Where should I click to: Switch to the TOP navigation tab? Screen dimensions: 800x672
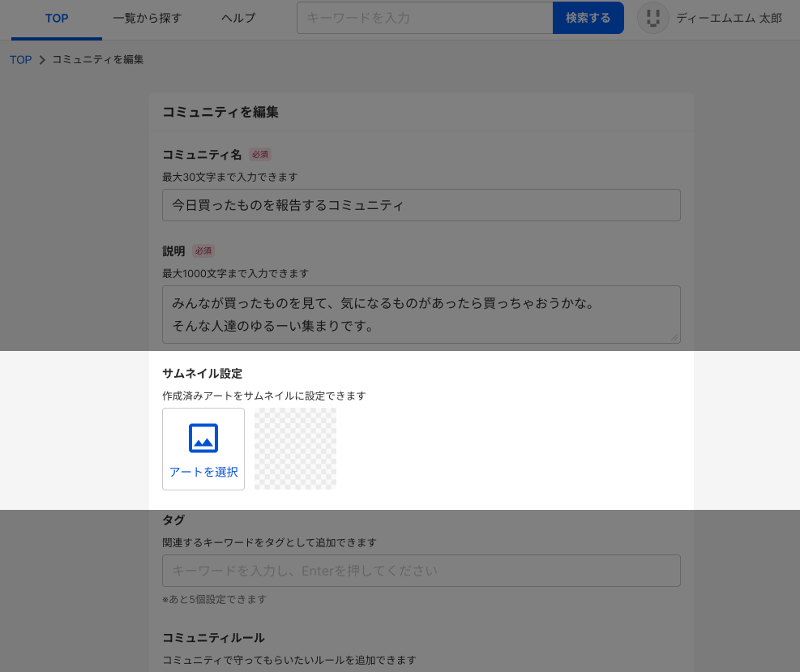click(57, 18)
